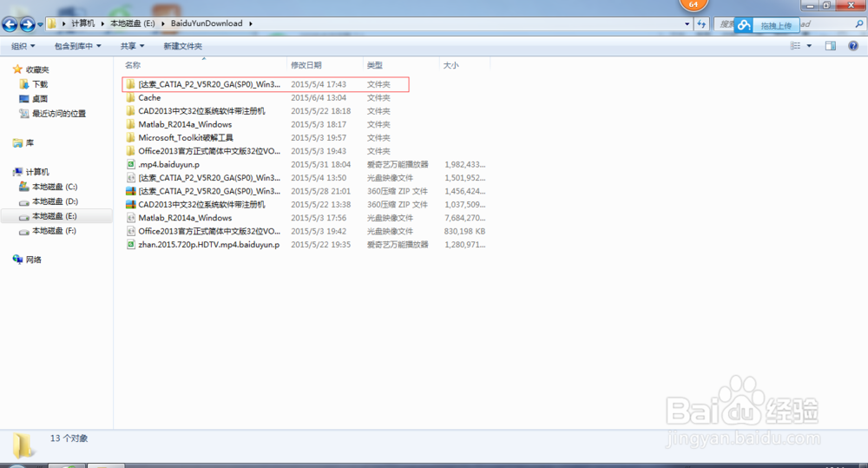Open the view options dropdown arrow
Screen dimensions: 868x468
[x=809, y=46]
